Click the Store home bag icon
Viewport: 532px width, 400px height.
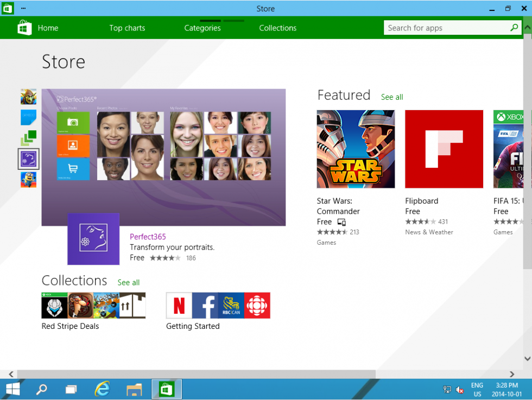(24, 28)
